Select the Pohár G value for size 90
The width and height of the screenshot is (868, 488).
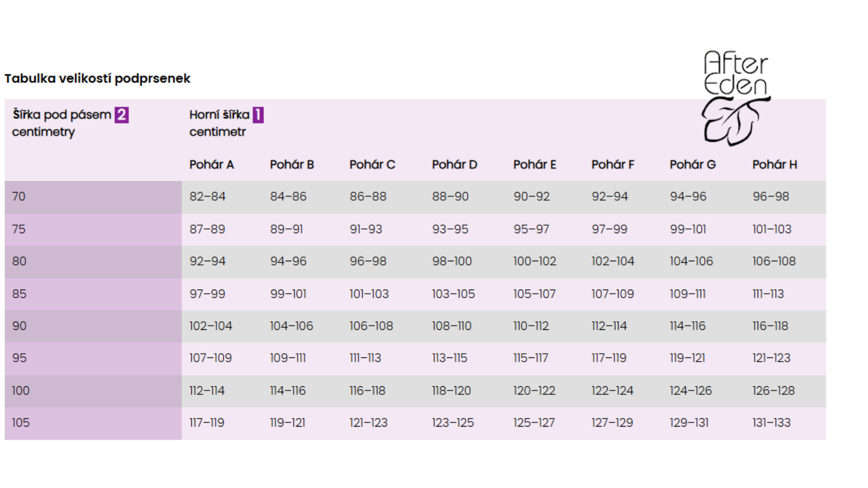tap(688, 326)
